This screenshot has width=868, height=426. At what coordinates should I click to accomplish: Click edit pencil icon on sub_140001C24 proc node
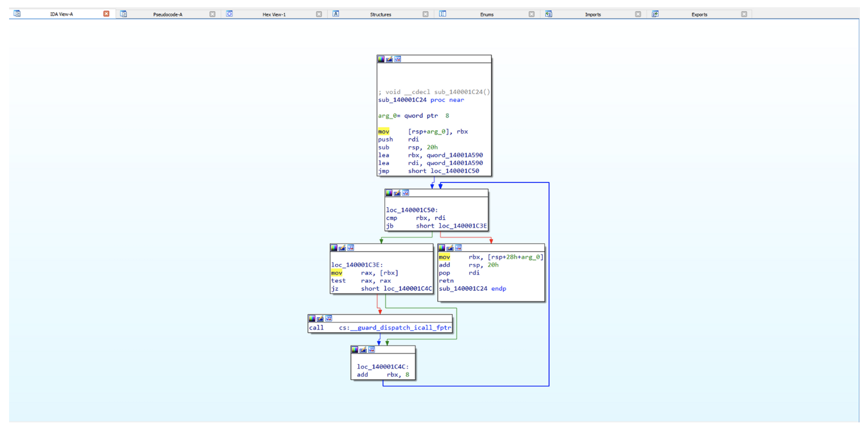[389, 59]
